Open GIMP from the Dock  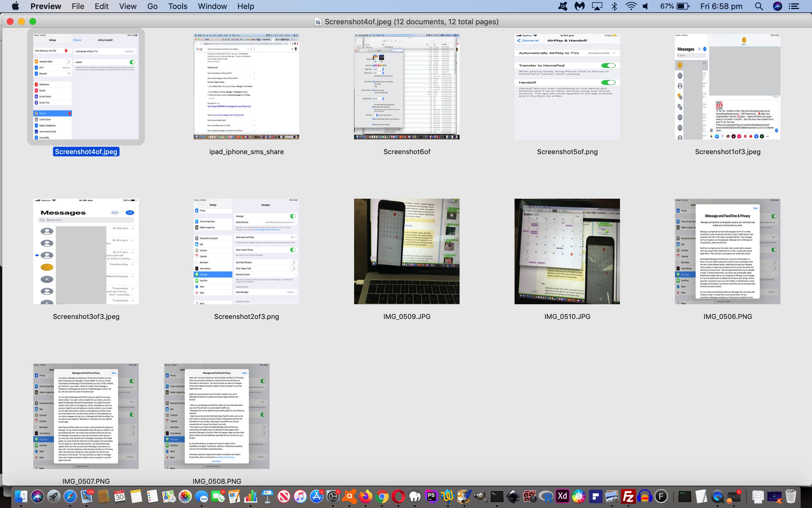(480, 496)
